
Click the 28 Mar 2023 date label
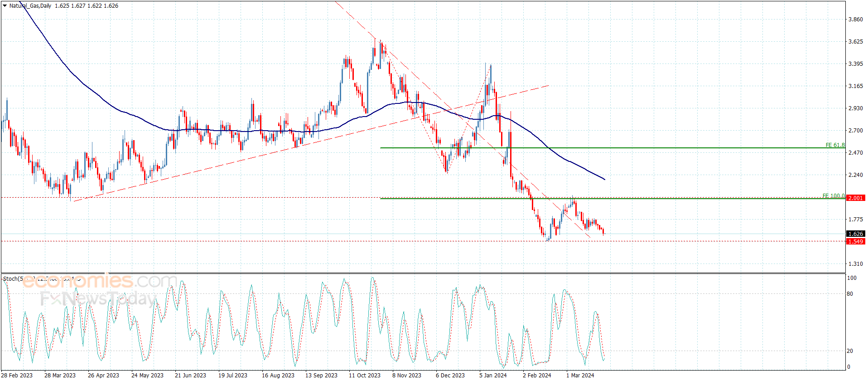coord(60,375)
